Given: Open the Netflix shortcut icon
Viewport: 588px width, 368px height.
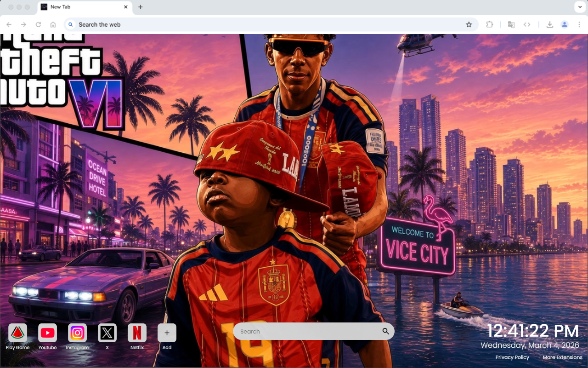Looking at the screenshot, I should tap(137, 333).
